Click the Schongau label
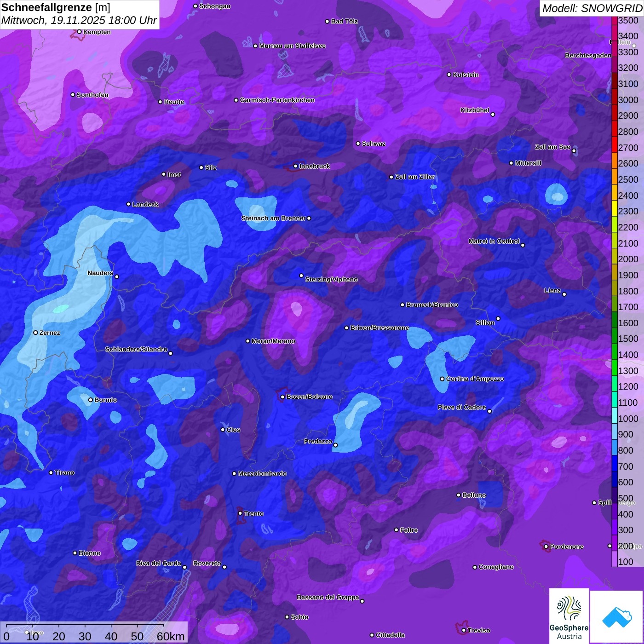 [x=214, y=6]
